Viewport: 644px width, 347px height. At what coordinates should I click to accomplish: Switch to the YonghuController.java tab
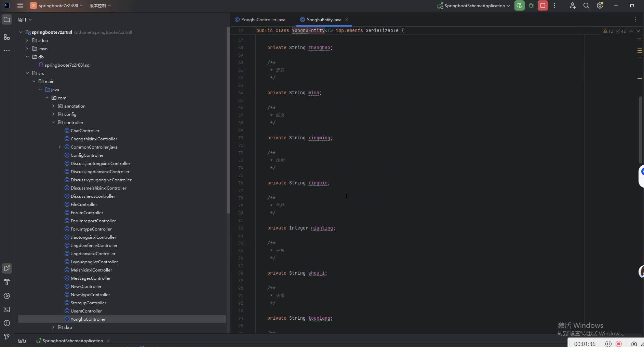[x=263, y=20]
